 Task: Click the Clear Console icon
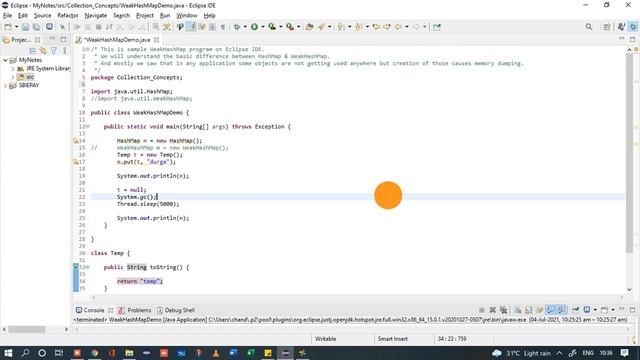click(518, 310)
